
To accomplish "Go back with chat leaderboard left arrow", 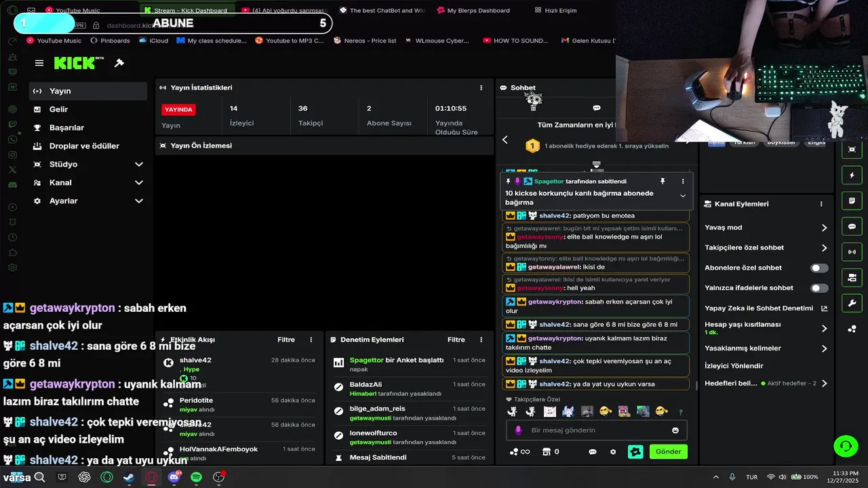I will click(x=505, y=140).
